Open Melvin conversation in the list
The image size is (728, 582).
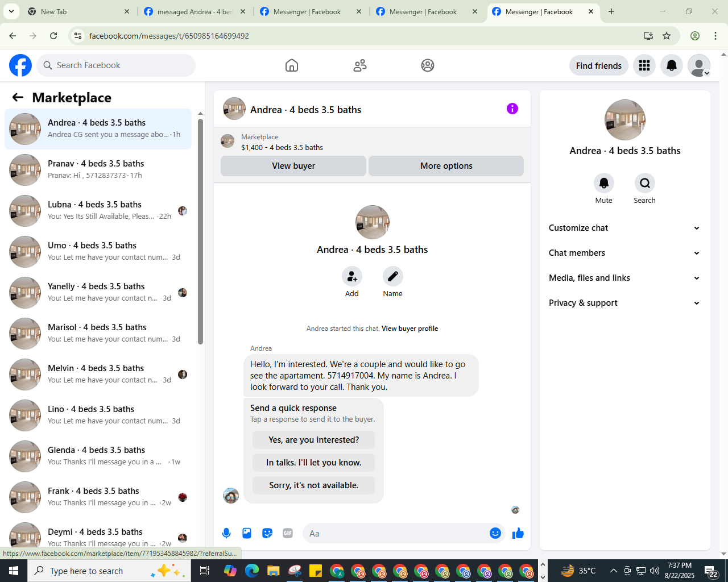(x=98, y=375)
